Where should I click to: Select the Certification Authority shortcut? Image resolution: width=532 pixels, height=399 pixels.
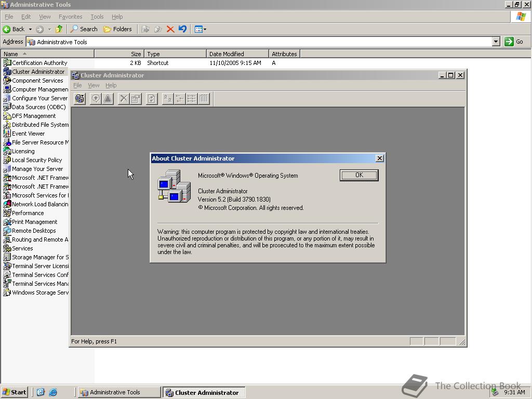[35, 63]
